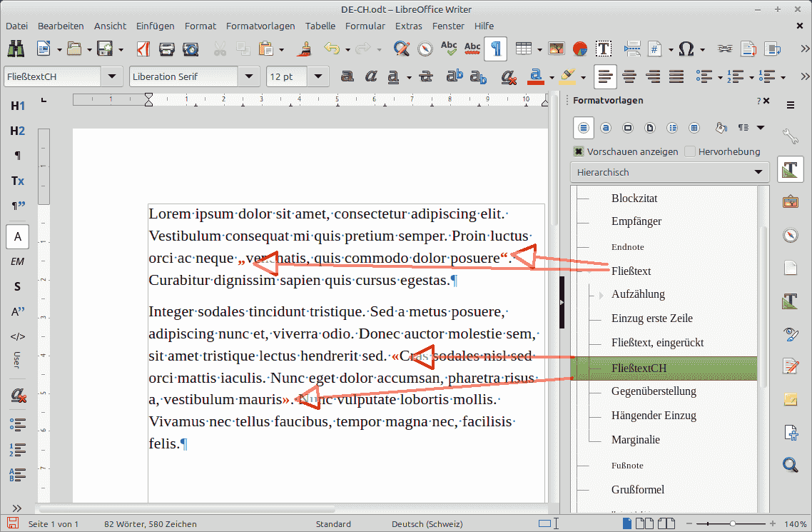Apply font color red swatch
Image resolution: width=812 pixels, height=532 pixels.
[x=535, y=76]
